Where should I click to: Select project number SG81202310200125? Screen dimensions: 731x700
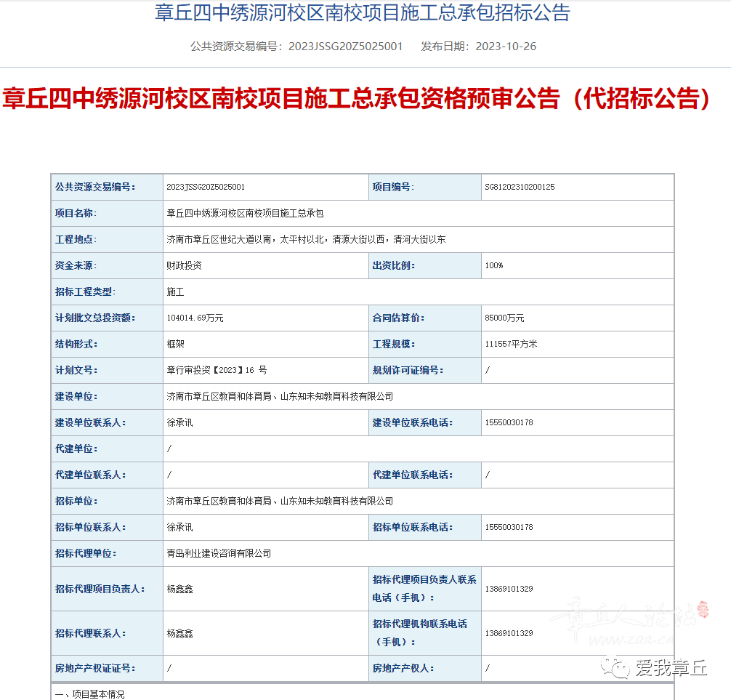click(520, 187)
